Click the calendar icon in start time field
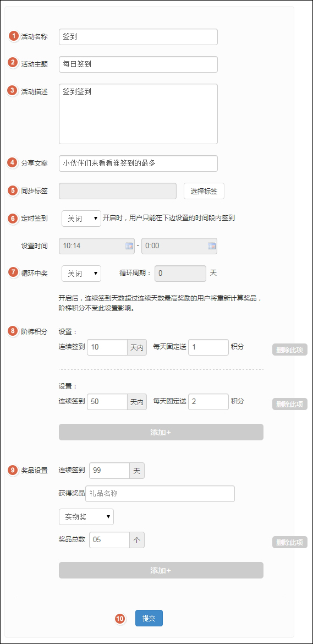This screenshot has height=644, width=313. [129, 246]
